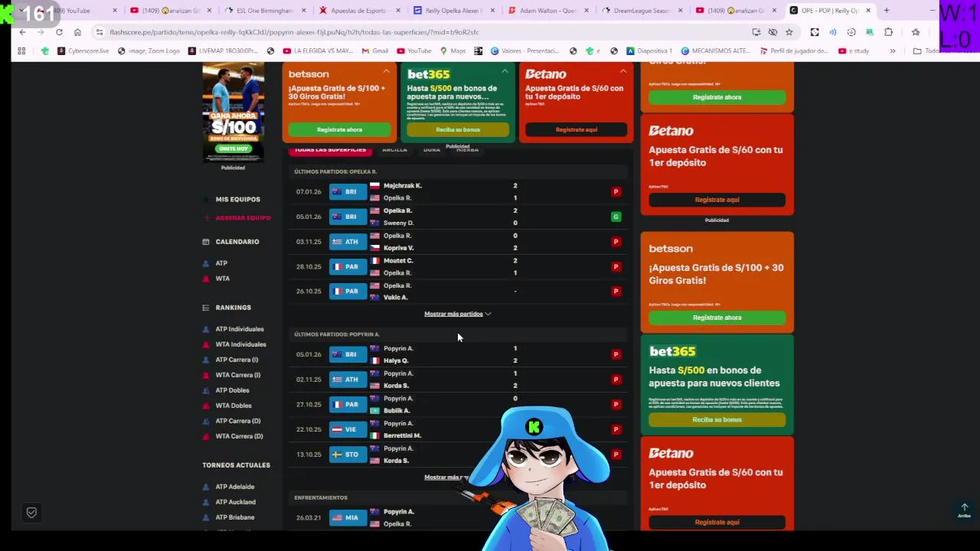980x551 pixels.
Task: Click Reciba su bonus in right sidebar bet365 ad
Action: click(717, 419)
